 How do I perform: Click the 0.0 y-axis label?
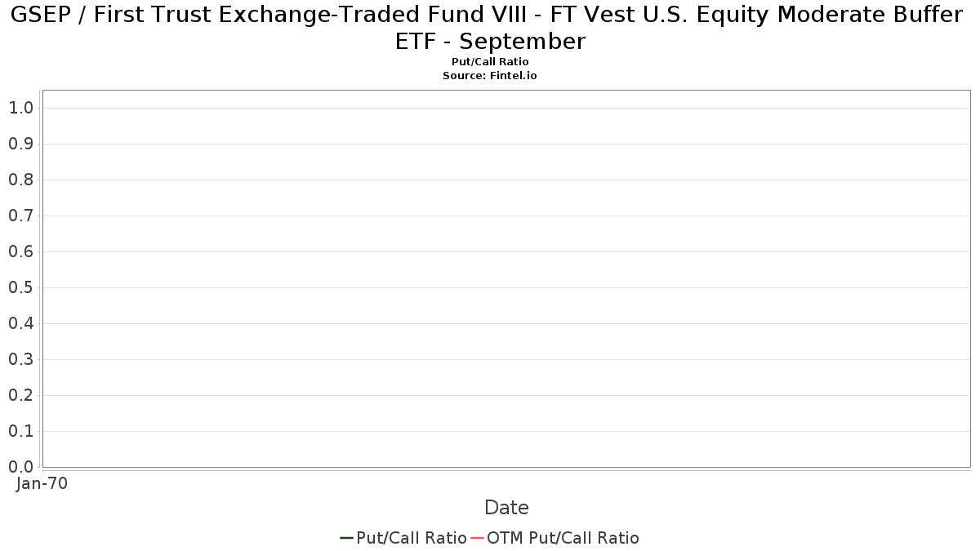(x=20, y=467)
